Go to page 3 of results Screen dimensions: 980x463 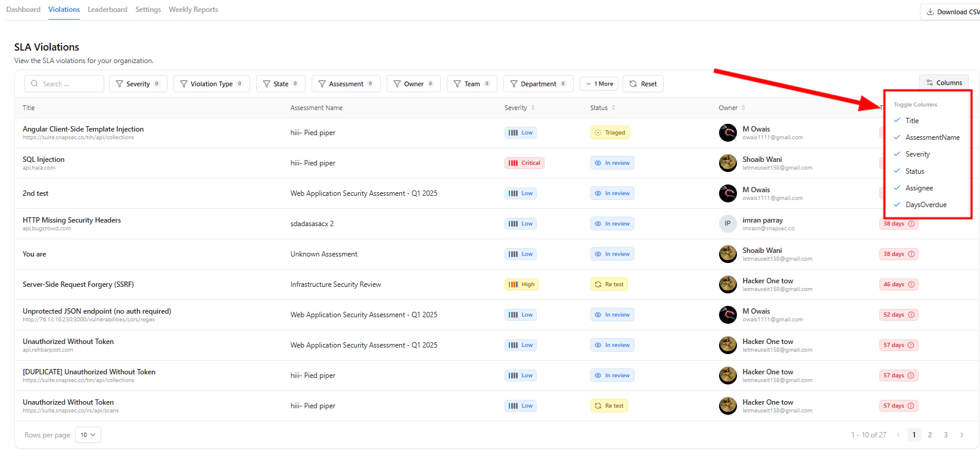(x=945, y=435)
